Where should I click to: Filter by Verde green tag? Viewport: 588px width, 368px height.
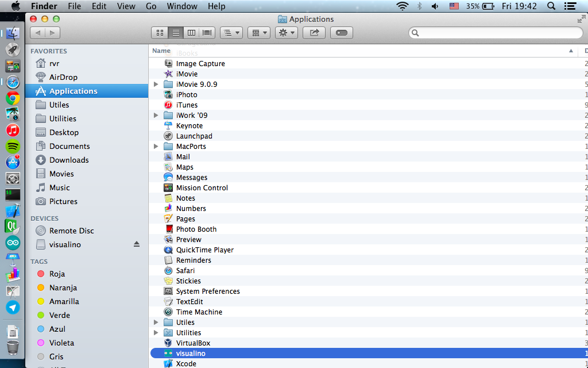click(x=87, y=315)
